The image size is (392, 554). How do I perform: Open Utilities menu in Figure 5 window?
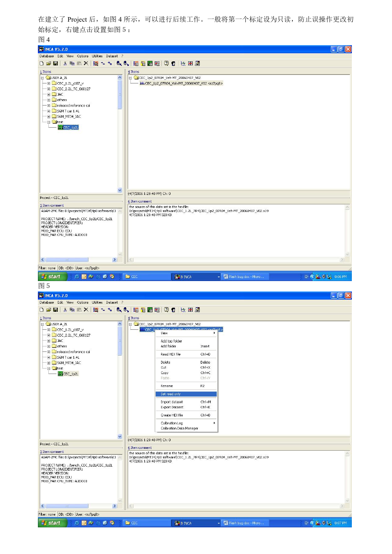click(x=97, y=302)
